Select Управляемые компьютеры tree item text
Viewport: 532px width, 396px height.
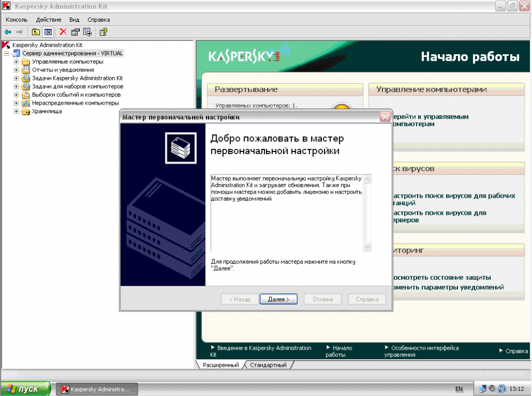[68, 62]
